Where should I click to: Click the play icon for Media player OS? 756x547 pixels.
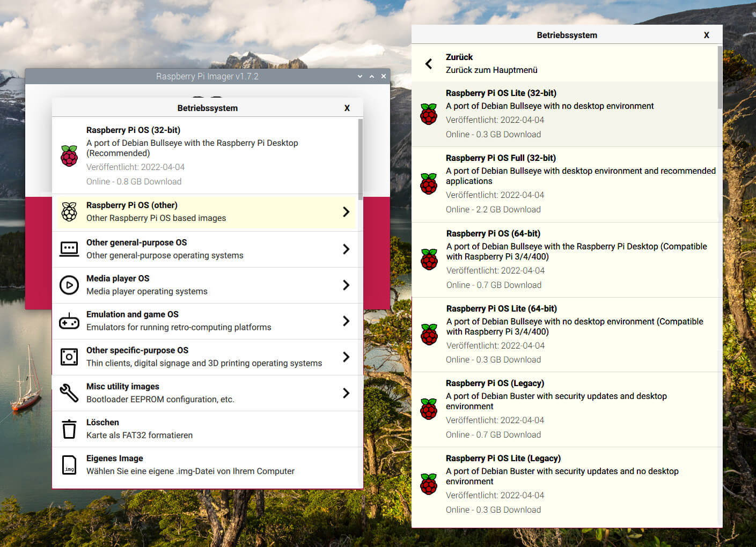[69, 285]
